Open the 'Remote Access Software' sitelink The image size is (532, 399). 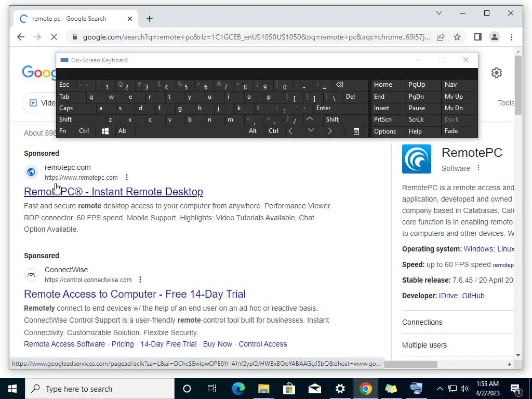click(64, 344)
